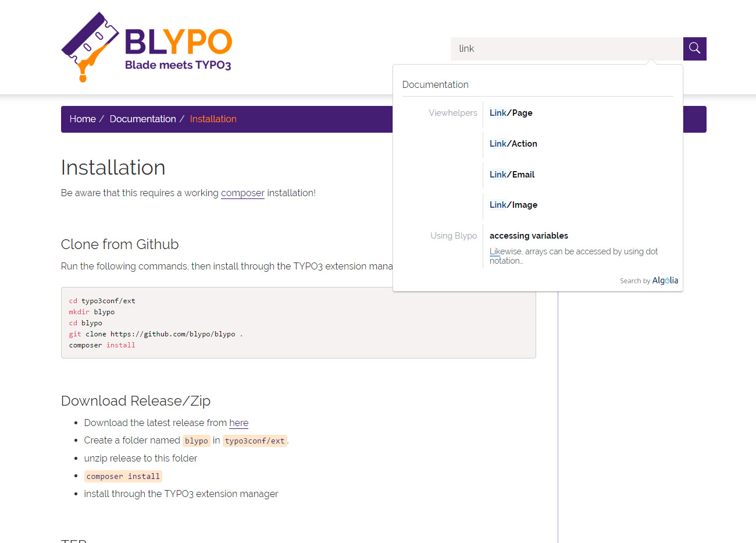This screenshot has width=756, height=543.
Task: Click the 'Download Release/Zip' heading
Action: (135, 401)
